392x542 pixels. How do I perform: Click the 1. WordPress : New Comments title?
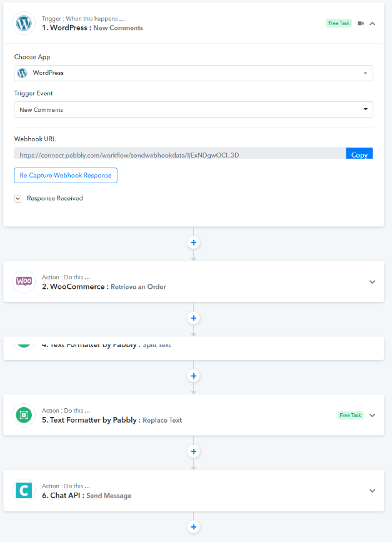pyautogui.click(x=93, y=28)
